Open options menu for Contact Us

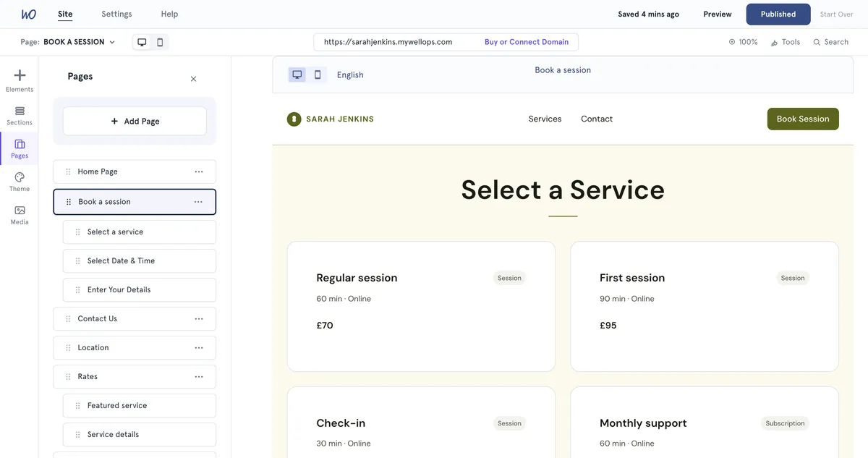[x=199, y=318]
